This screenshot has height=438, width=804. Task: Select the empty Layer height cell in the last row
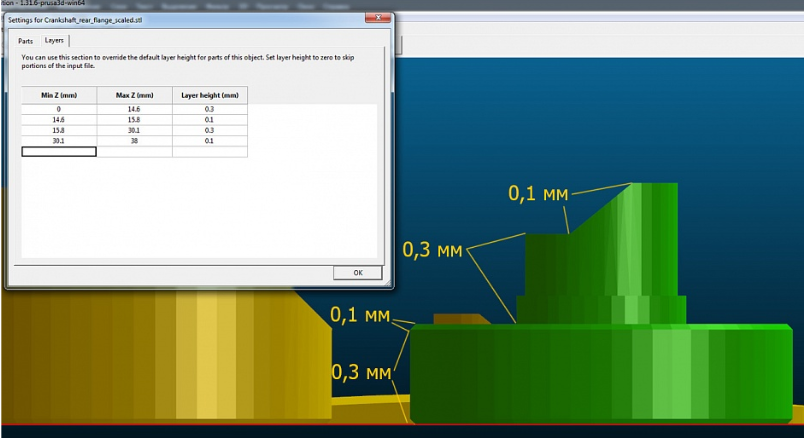click(210, 151)
